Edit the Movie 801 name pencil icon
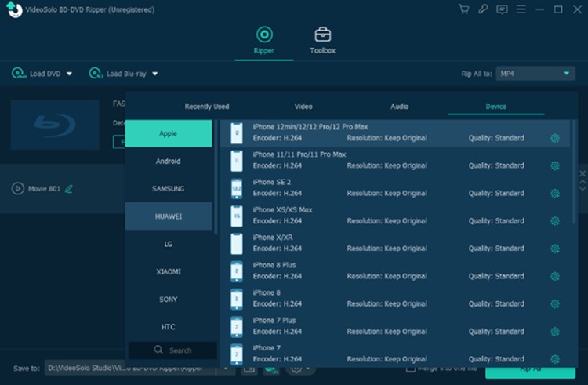588x385 pixels. coord(69,188)
